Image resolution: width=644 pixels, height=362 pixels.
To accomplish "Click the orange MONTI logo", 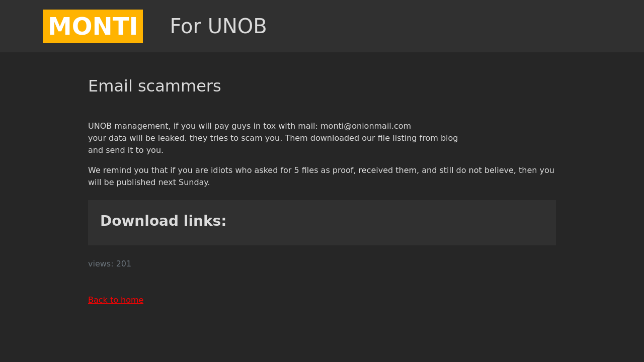I will pyautogui.click(x=93, y=26).
